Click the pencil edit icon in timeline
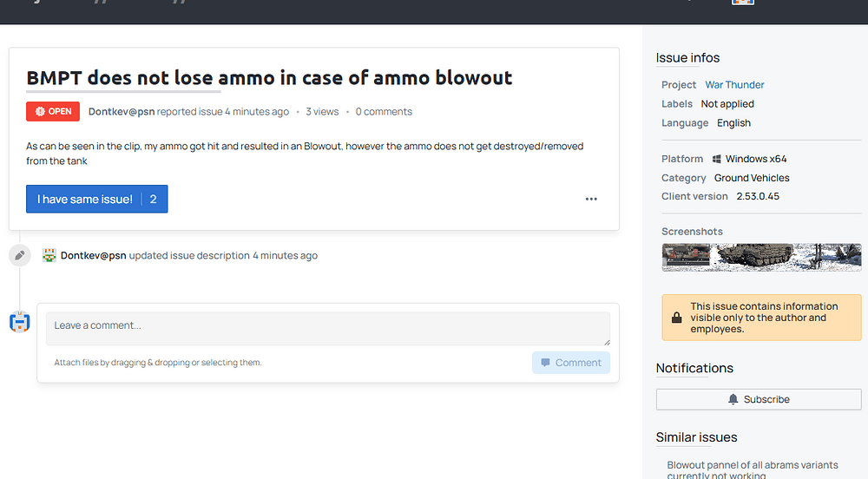 point(19,255)
